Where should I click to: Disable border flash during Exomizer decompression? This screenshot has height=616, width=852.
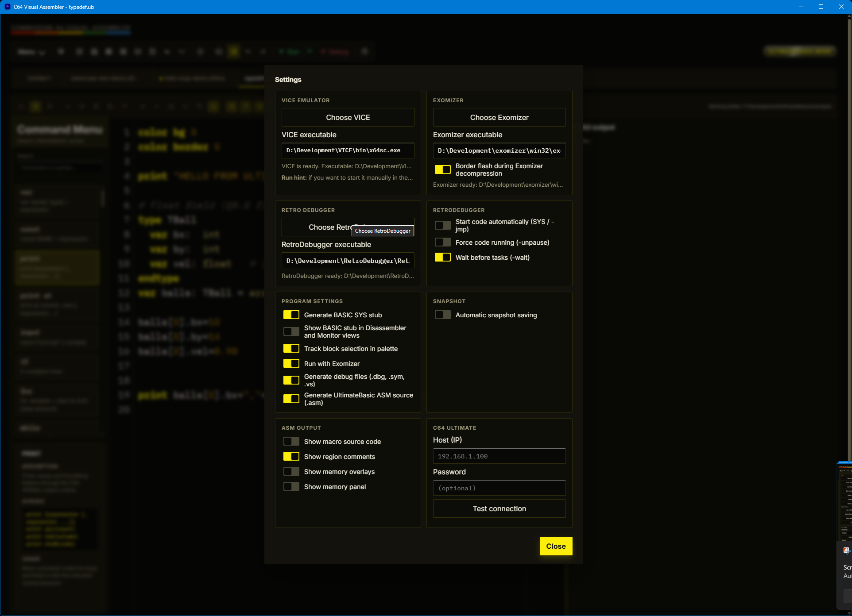coord(442,169)
